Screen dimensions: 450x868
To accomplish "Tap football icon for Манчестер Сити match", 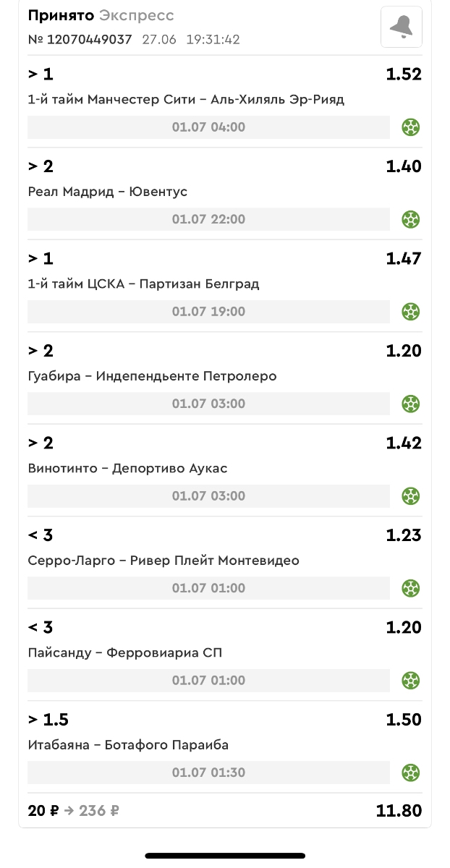I will [x=411, y=127].
